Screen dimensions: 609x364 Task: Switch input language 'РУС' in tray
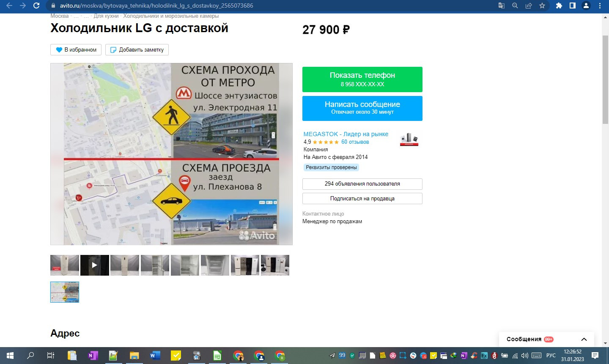coord(551,356)
